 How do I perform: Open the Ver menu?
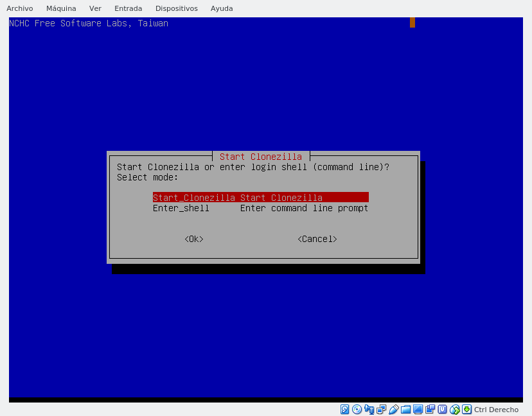[95, 8]
